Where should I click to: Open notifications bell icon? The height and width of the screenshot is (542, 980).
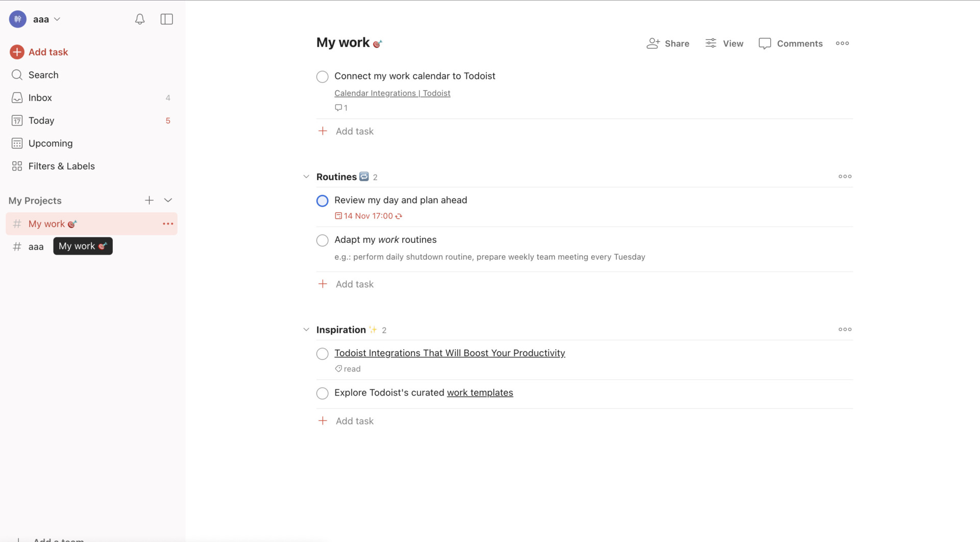click(x=139, y=19)
